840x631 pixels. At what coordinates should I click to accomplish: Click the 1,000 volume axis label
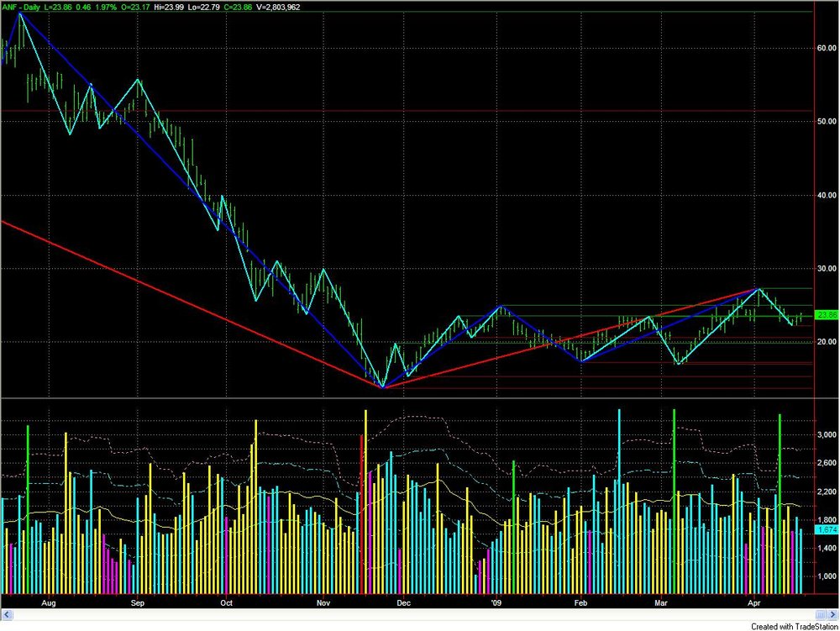point(827,576)
